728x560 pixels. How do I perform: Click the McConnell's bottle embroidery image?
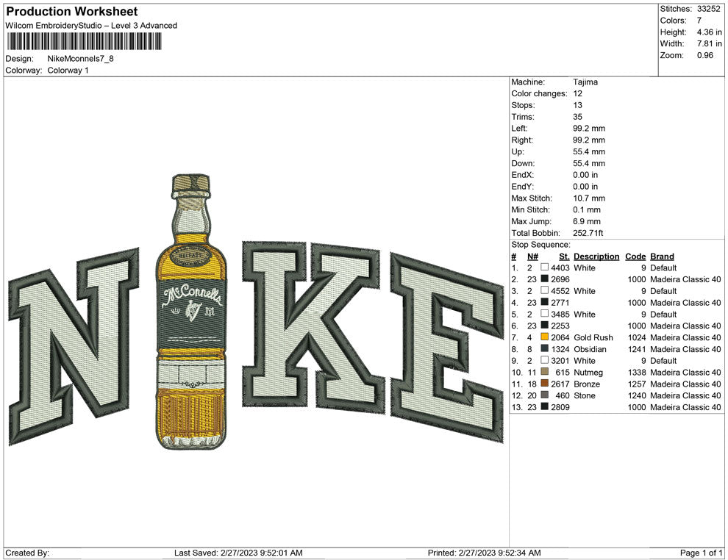click(191, 312)
